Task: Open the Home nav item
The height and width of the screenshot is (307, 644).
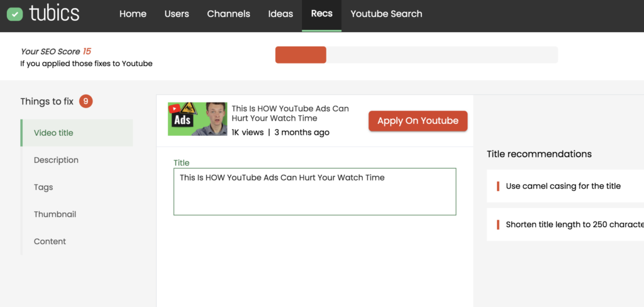Action: 133,14
